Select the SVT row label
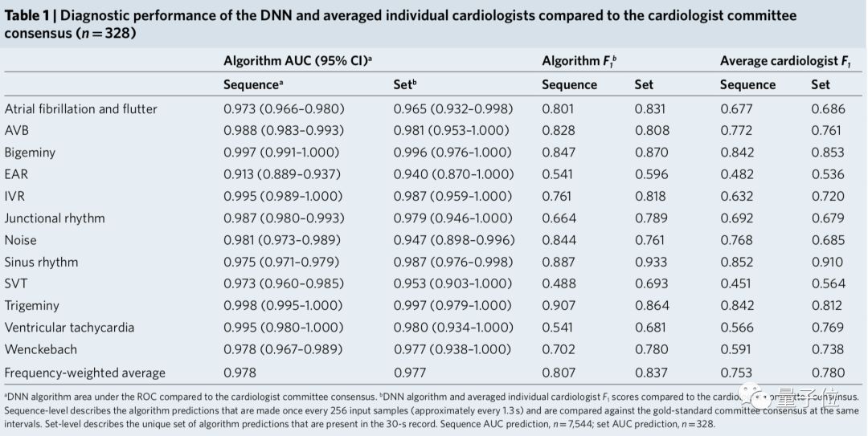Screen dimensions: 868x436 tap(17, 283)
